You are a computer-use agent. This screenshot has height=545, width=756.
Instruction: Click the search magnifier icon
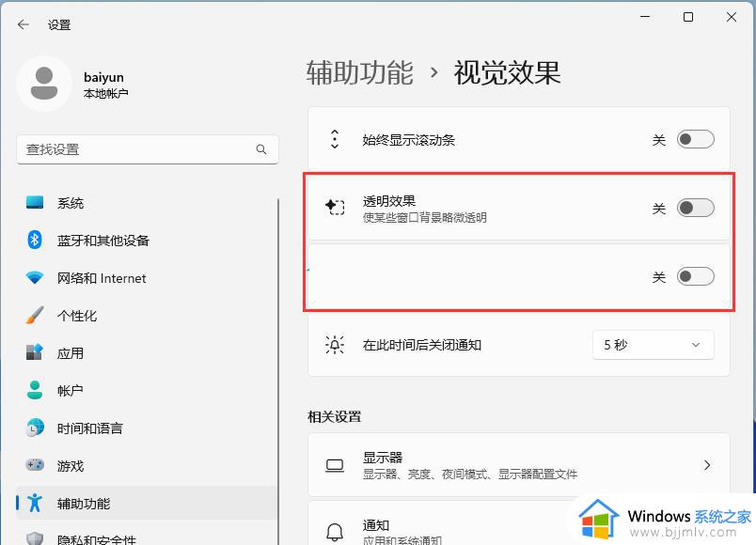(261, 149)
